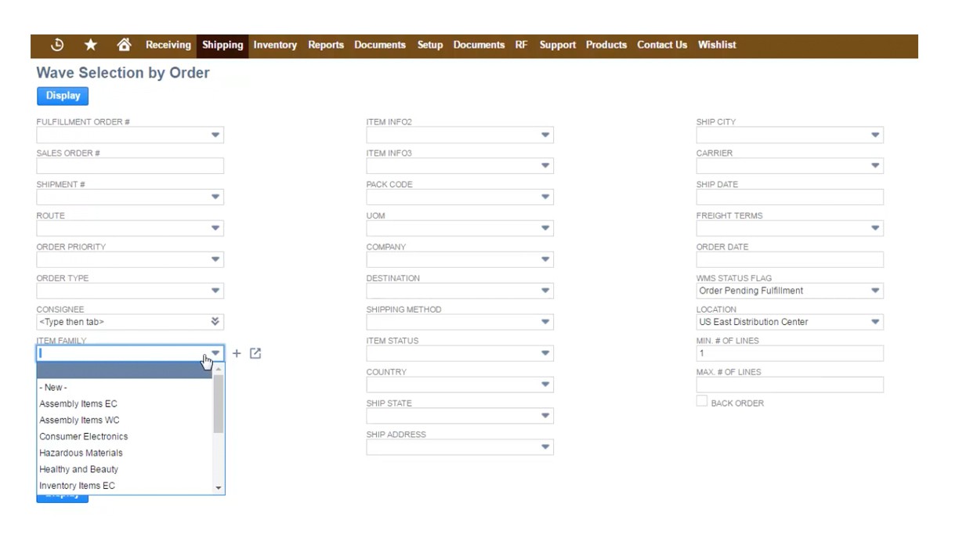Open the Inventory menu
Image resolution: width=959 pixels, height=560 pixels.
tap(275, 45)
